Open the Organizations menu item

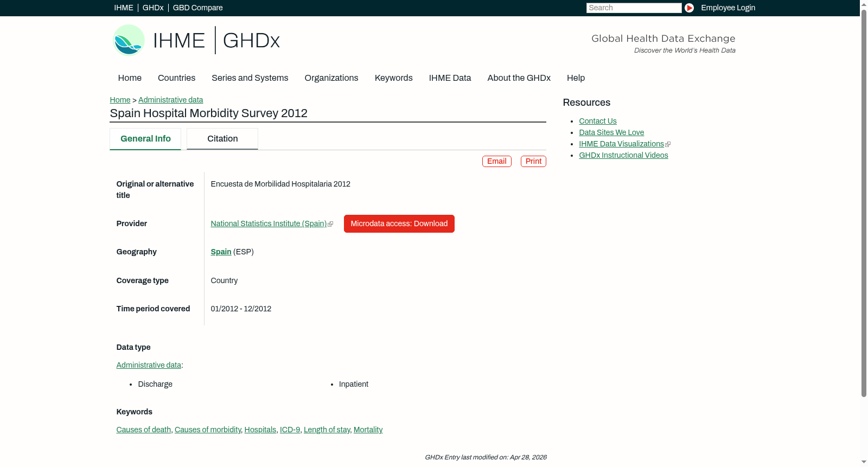point(331,78)
